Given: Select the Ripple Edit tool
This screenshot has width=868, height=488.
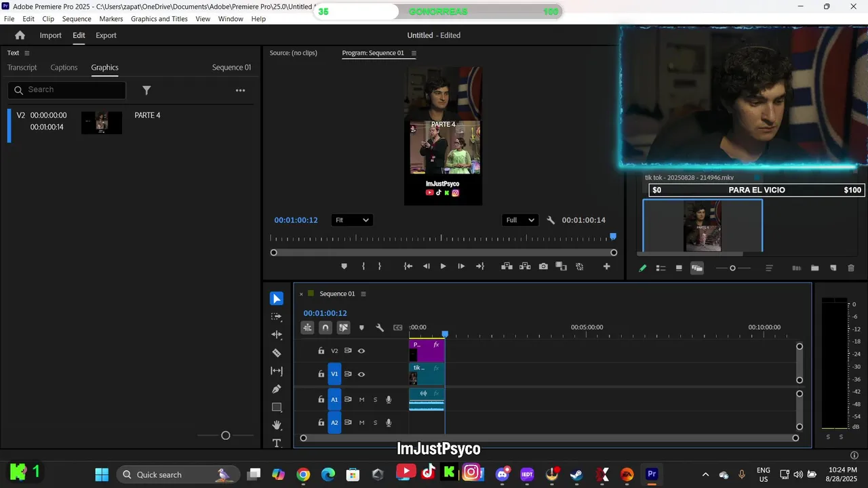Looking at the screenshot, I should click(x=277, y=335).
